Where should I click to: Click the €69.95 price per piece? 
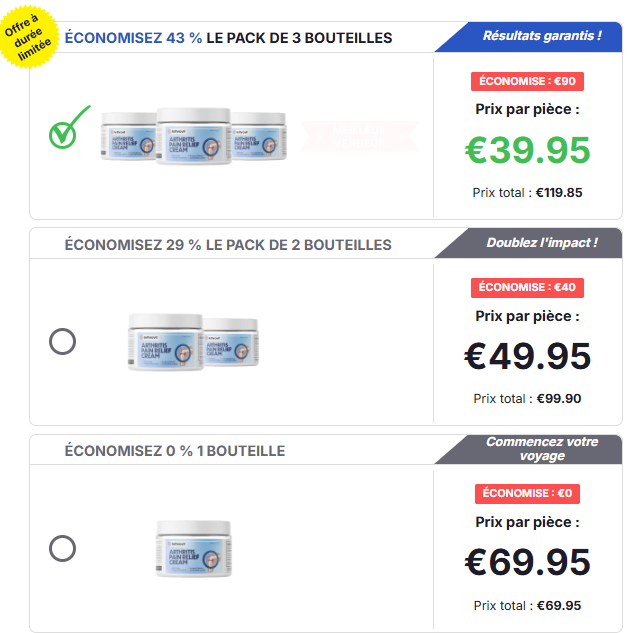[527, 562]
